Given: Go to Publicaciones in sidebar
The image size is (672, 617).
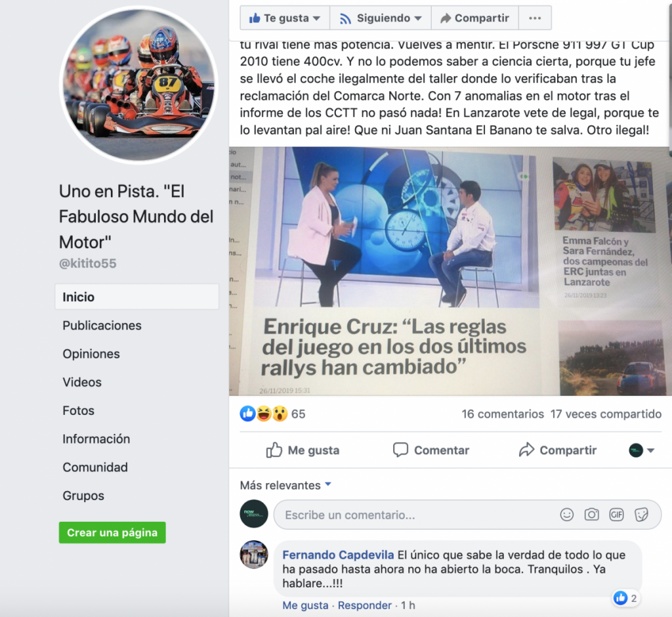Looking at the screenshot, I should pos(102,326).
